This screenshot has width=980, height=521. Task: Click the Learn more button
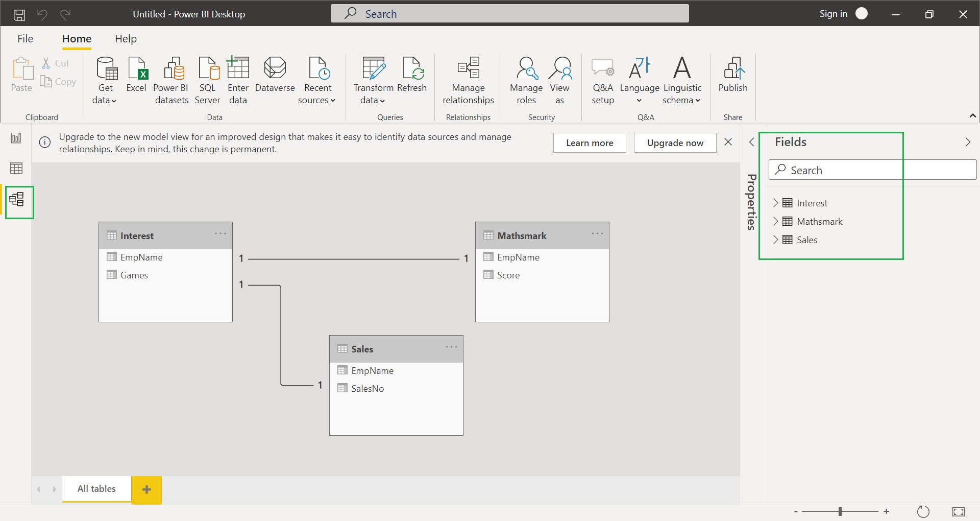(x=590, y=143)
